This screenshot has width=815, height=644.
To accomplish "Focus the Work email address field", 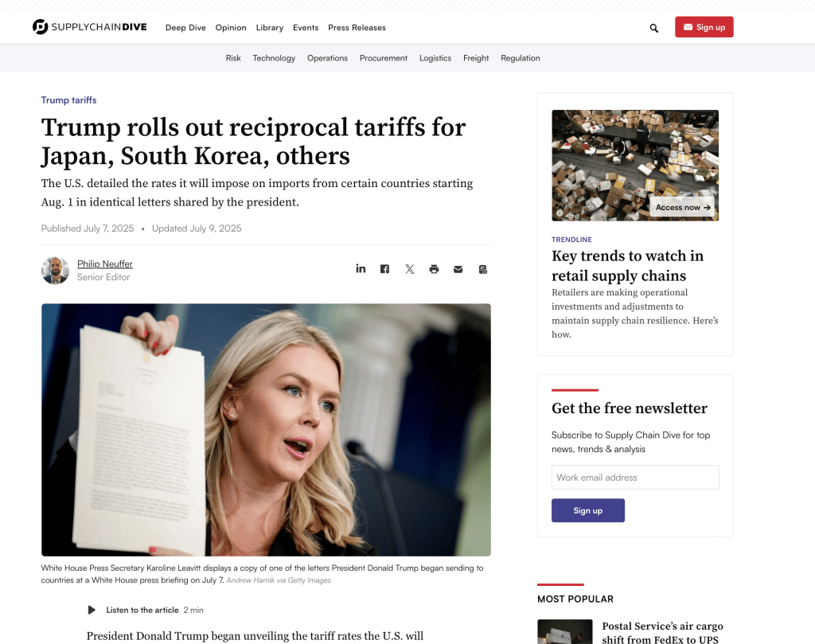I will (x=635, y=477).
